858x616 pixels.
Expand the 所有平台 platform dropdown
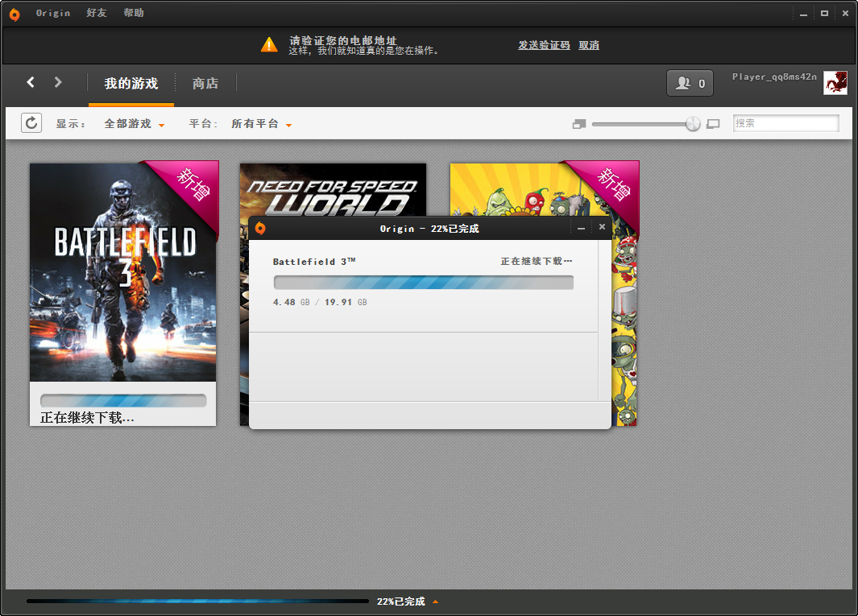(262, 124)
